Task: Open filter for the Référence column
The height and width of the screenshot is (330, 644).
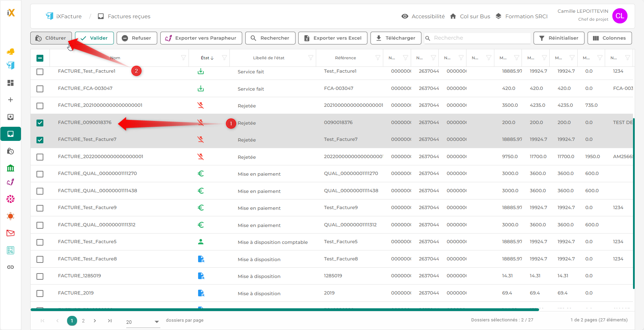Action: pyautogui.click(x=378, y=58)
